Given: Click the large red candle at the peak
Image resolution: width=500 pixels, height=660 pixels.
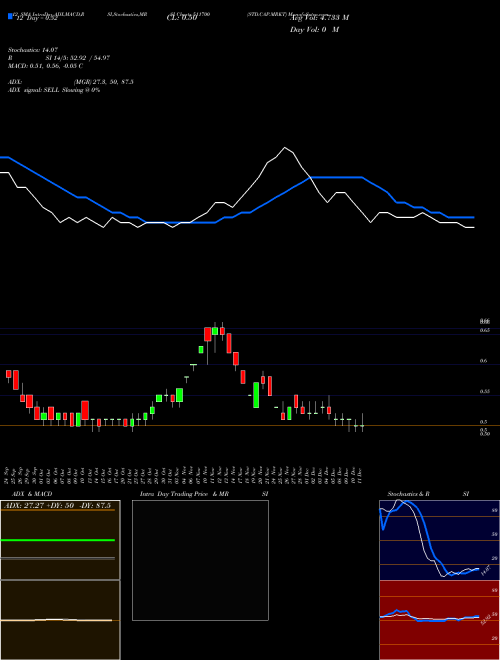Looking at the screenshot, I should 207,334.
